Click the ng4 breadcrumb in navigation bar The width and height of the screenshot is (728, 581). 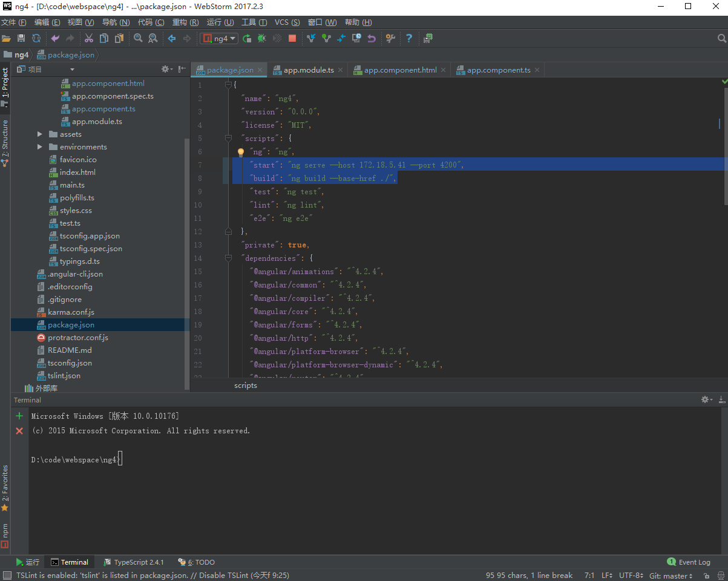pos(16,54)
